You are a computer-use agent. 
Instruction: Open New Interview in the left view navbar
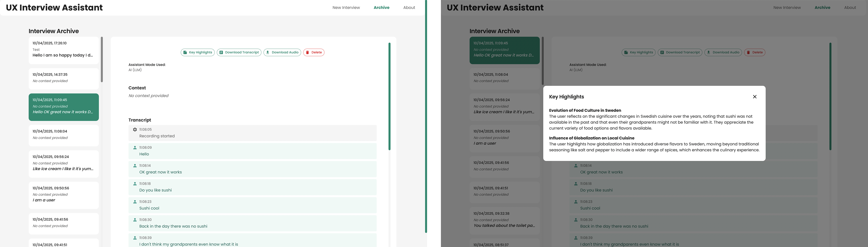click(x=346, y=7)
